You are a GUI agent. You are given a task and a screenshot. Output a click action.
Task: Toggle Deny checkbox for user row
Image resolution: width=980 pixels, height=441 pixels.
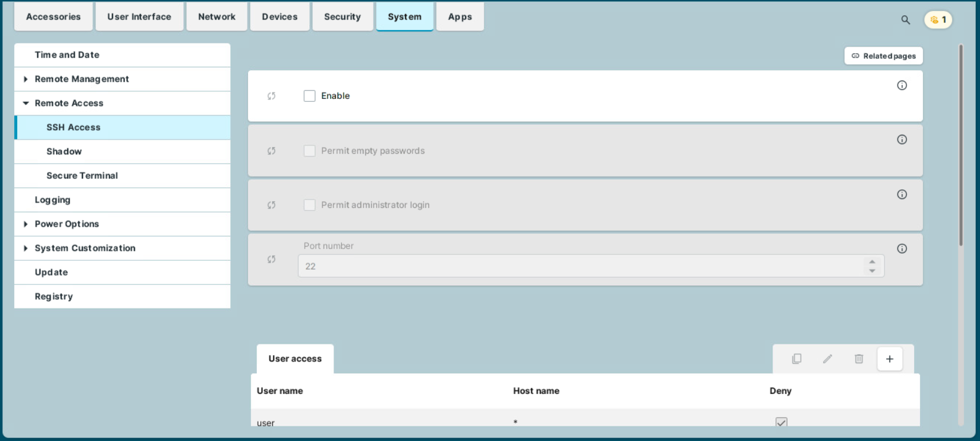(781, 422)
